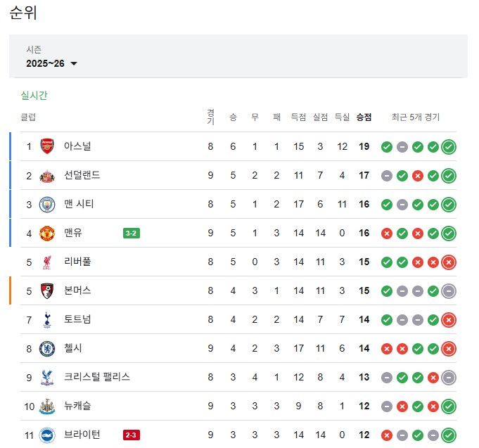The width and height of the screenshot is (479, 448).
Task: Click Liverpool's latest loss result icon
Action: click(449, 262)
